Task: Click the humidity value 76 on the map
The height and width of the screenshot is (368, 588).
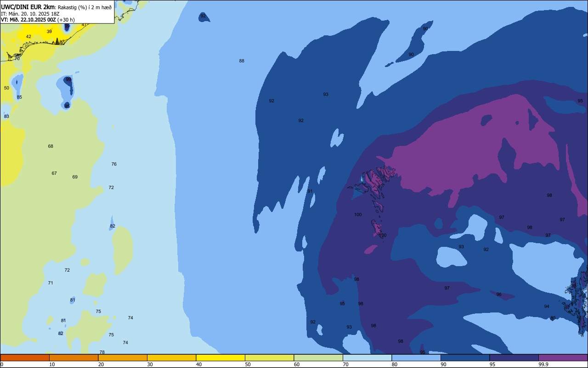Action: [x=114, y=164]
